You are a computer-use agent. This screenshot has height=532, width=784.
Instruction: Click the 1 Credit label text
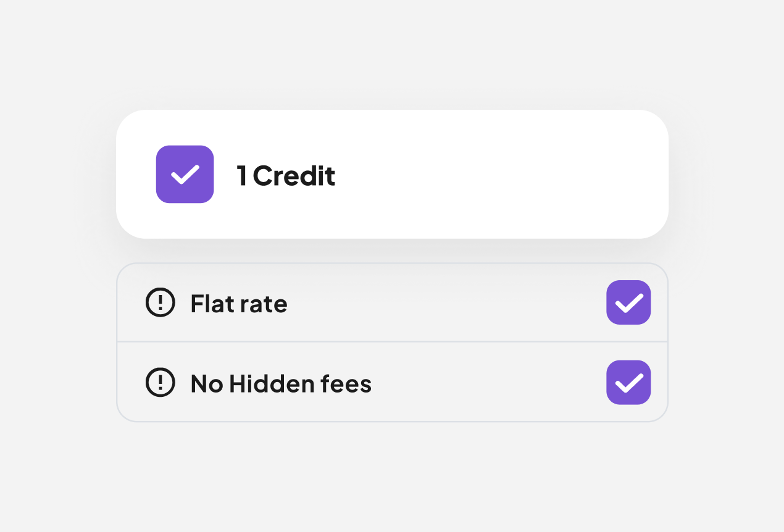(285, 175)
